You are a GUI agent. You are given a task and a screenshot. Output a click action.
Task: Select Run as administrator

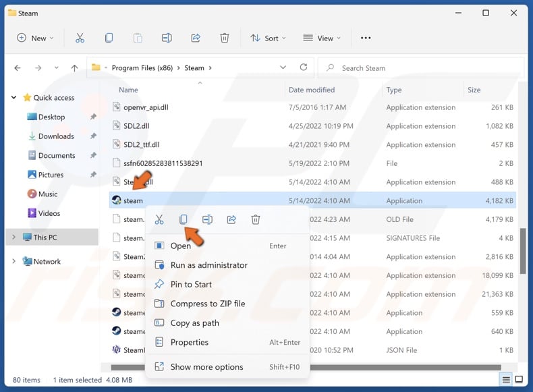tap(208, 265)
